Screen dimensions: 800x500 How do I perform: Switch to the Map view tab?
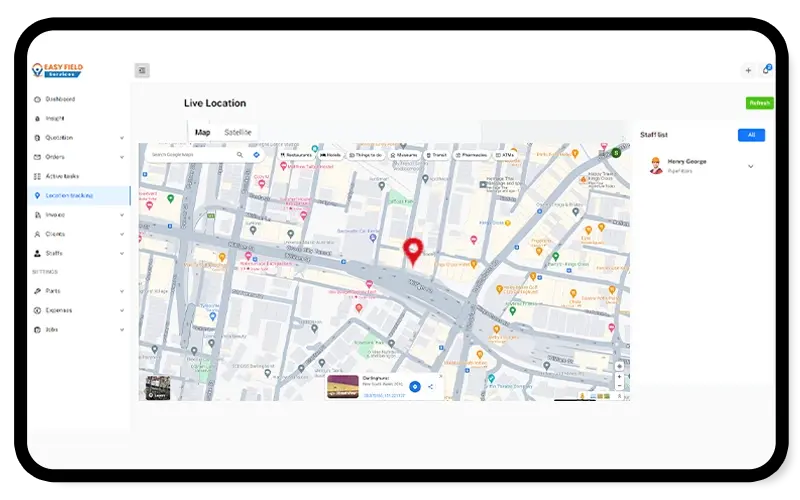point(203,132)
